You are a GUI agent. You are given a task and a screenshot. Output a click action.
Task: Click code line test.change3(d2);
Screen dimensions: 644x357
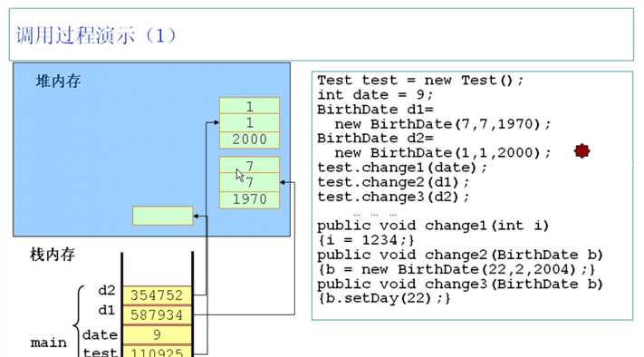393,198
